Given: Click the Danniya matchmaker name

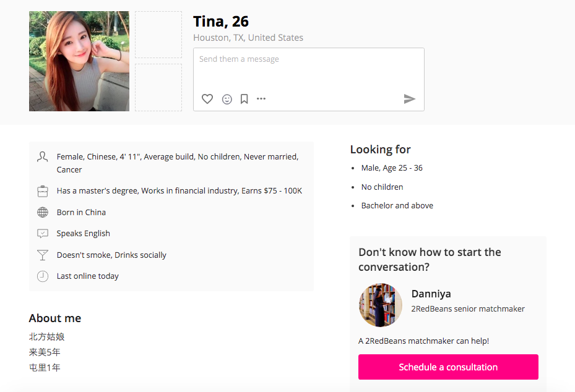Looking at the screenshot, I should tap(431, 294).
